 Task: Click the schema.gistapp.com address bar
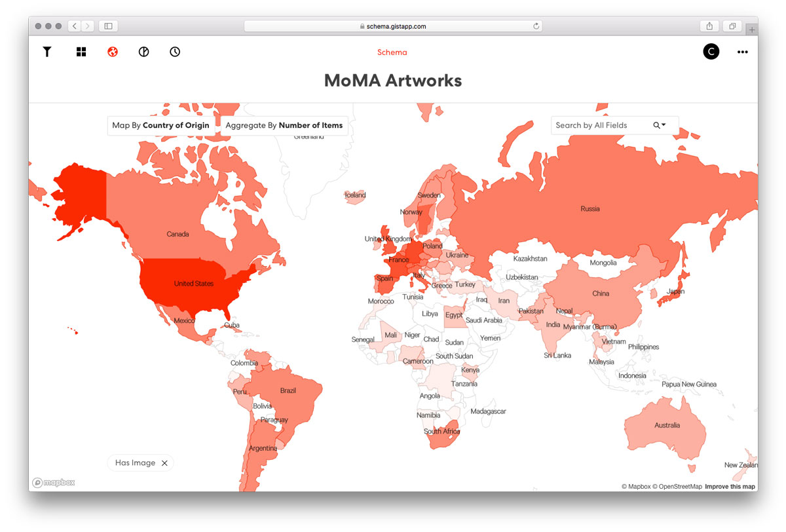coord(393,26)
